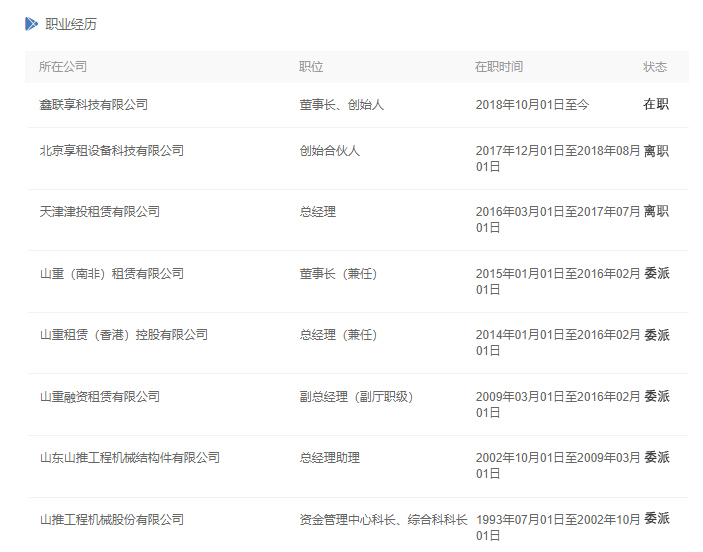Select company 山重（南非）租赁有限公司
The image size is (703, 552).
pyautogui.click(x=112, y=274)
